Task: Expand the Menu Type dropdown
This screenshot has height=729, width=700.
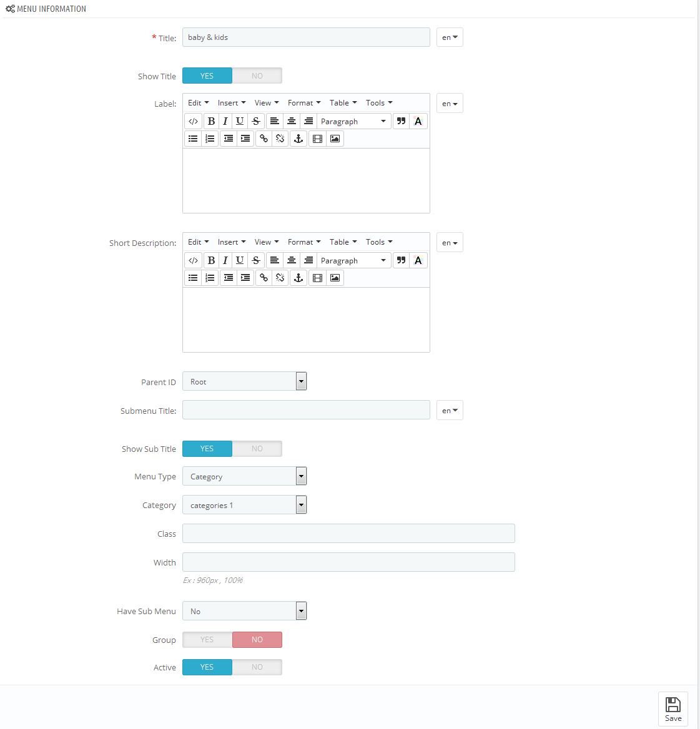Action: tap(245, 477)
